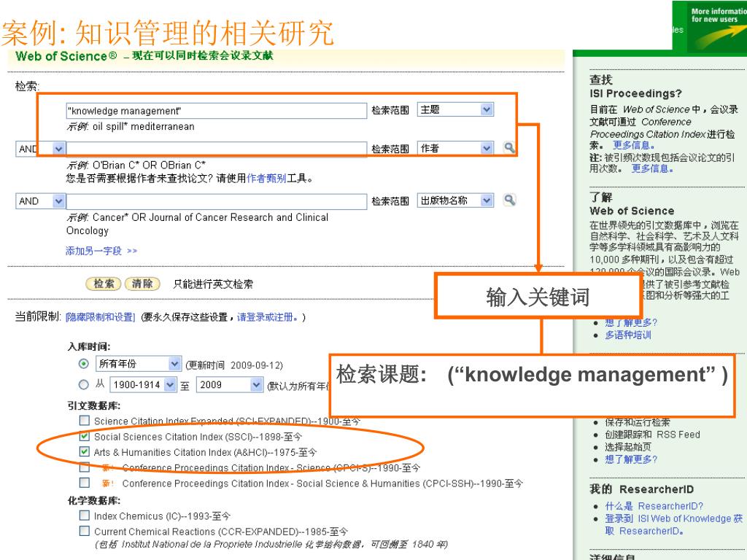Check the CPCI-S Conference Proceedings box
The height and width of the screenshot is (560, 747).
[x=85, y=467]
